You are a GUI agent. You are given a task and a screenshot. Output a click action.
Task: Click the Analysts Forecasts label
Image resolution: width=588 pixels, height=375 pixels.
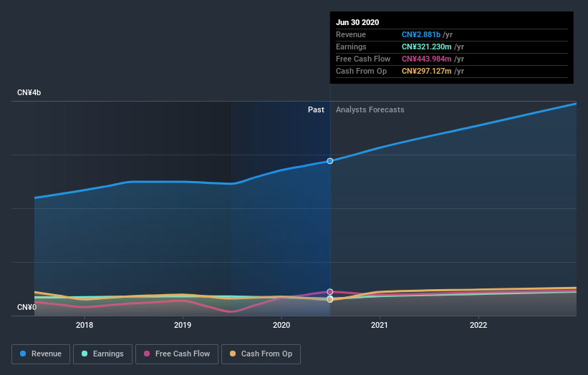370,109
